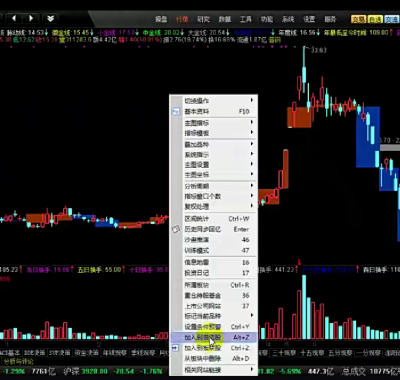This screenshot has height=380, width=400.
Task: Open the 设置 top menu
Action: tap(309, 19)
